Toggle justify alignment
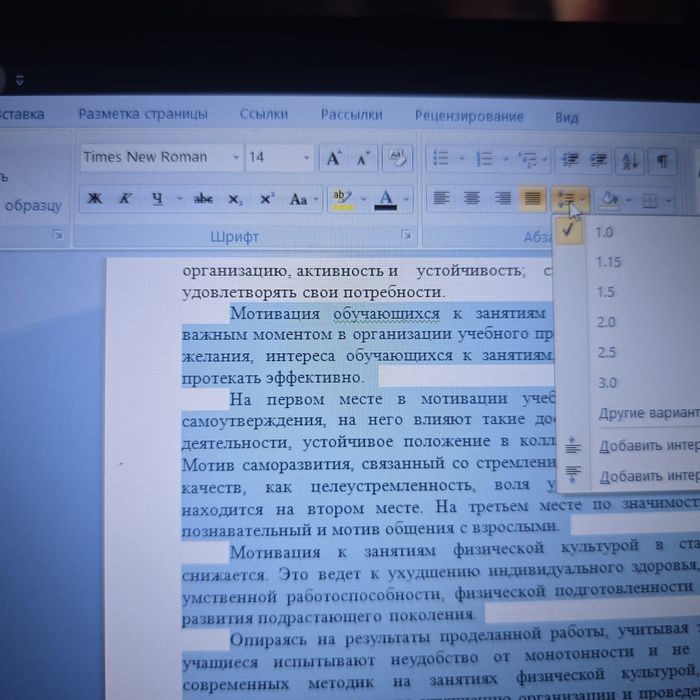The image size is (700, 700). click(532, 199)
